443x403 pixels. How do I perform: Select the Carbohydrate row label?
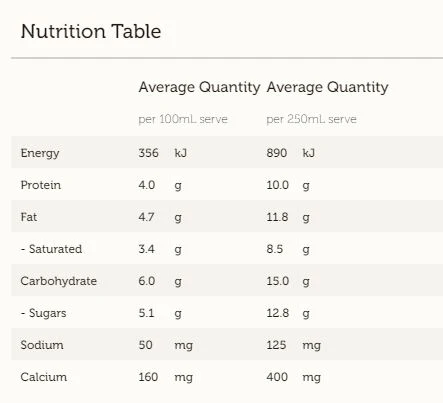[x=59, y=281]
